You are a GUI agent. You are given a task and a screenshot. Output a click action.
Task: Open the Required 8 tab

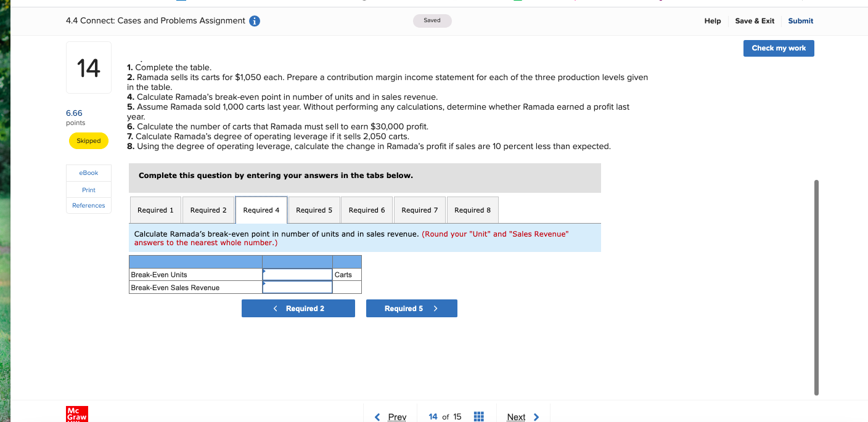[473, 210]
